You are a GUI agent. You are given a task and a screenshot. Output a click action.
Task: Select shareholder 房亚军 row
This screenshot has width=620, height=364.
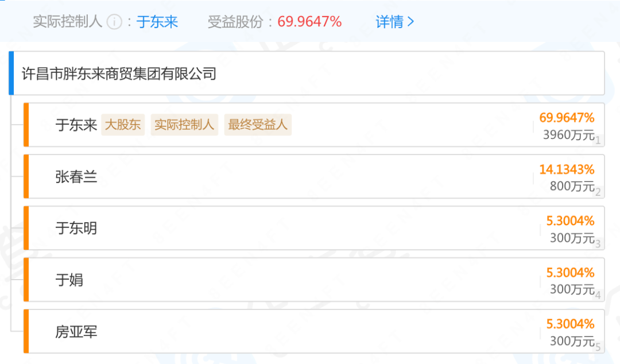coord(314,331)
